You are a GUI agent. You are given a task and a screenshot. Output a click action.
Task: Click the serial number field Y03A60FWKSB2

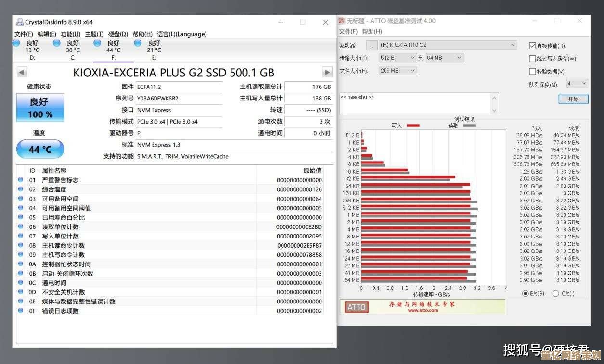(x=179, y=99)
